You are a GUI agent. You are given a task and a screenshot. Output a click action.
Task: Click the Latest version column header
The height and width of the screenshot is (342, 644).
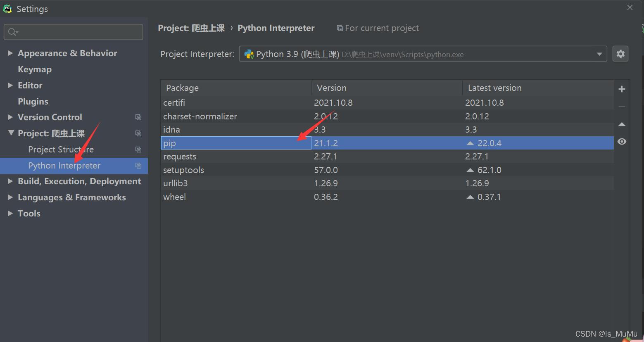tap(538, 88)
